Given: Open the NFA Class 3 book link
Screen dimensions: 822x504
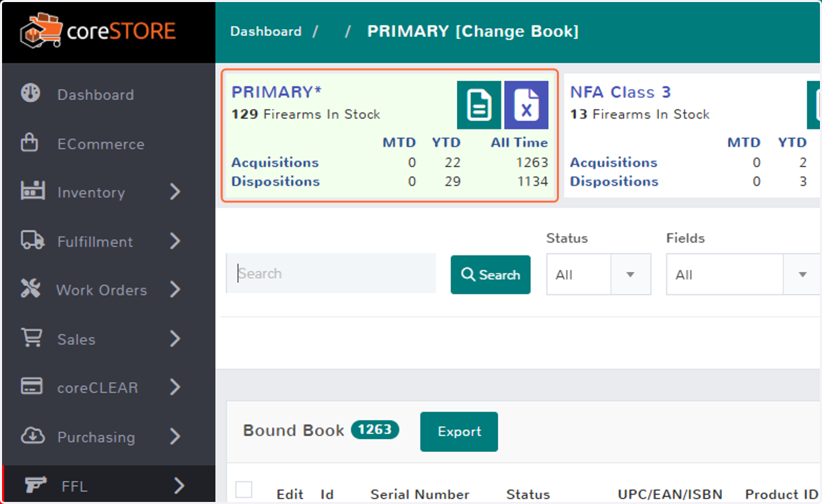Looking at the screenshot, I should coord(621,92).
